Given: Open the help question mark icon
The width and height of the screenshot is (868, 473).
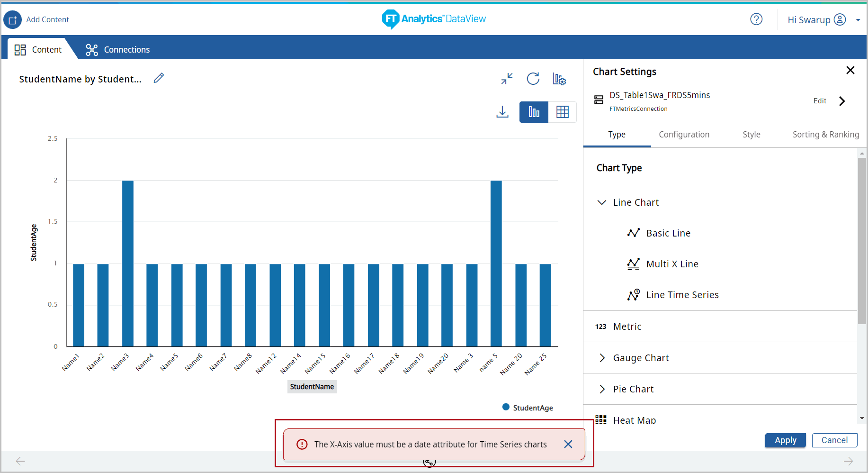Looking at the screenshot, I should [x=756, y=19].
